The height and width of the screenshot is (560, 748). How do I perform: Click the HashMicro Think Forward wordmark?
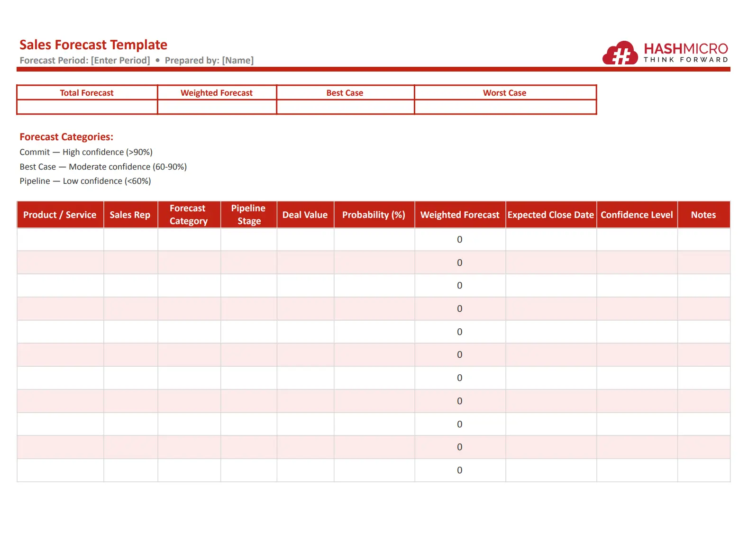point(685,53)
